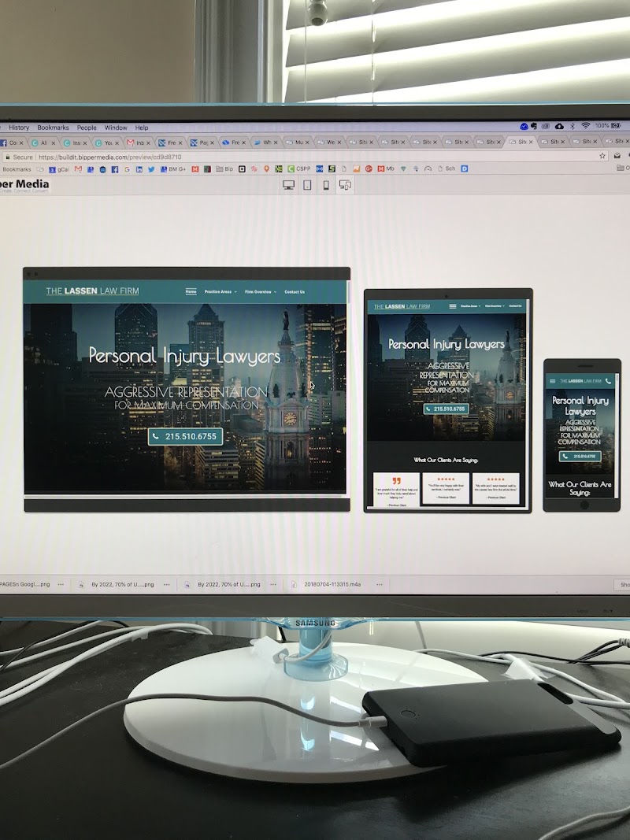
Task: Expand Practice Areas dropdown in desktop preview
Action: tap(220, 292)
